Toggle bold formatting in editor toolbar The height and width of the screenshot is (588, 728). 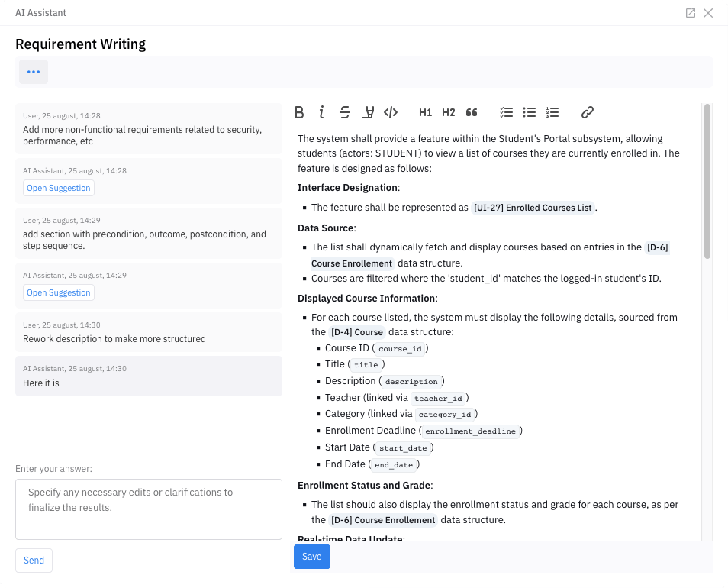pyautogui.click(x=299, y=112)
